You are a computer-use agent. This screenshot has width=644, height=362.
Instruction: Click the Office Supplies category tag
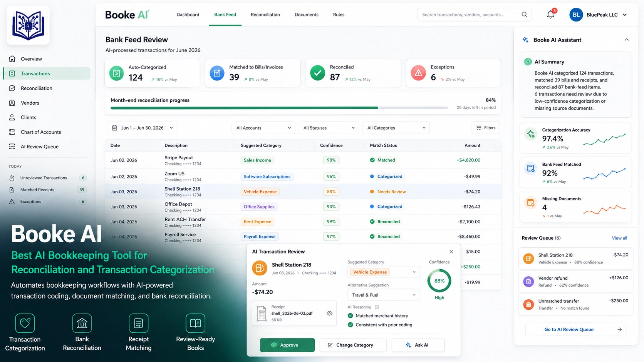pos(259,207)
